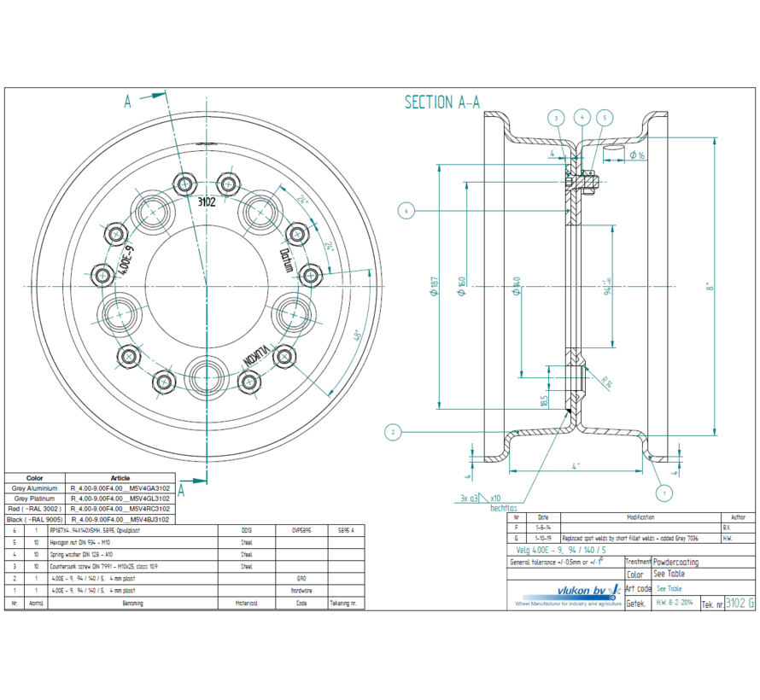Select balloon callout 2 near the lower flange

point(394,431)
